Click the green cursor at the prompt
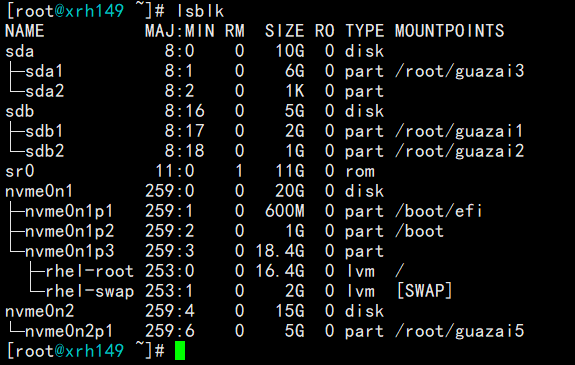This screenshot has height=365, width=575. coord(180,351)
